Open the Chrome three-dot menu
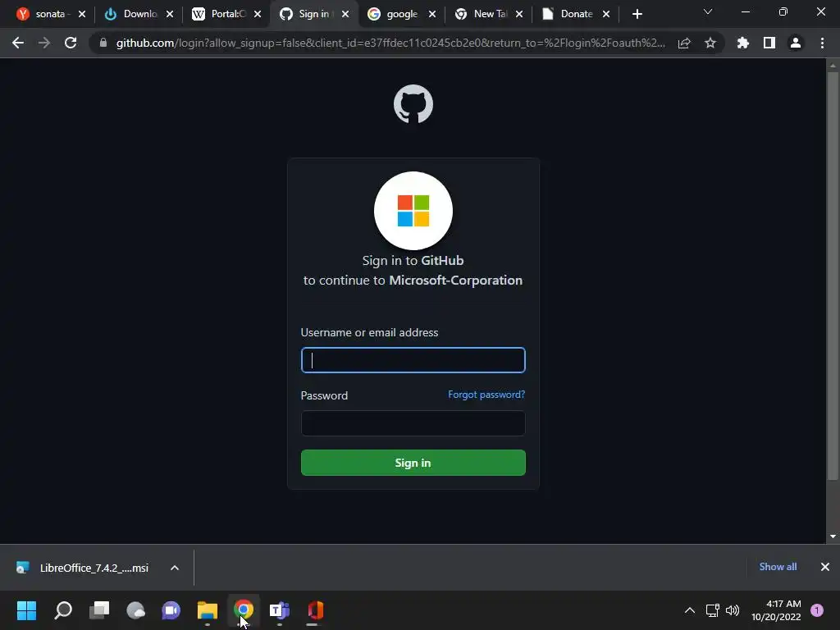Viewport: 840px width, 630px height. [822, 43]
